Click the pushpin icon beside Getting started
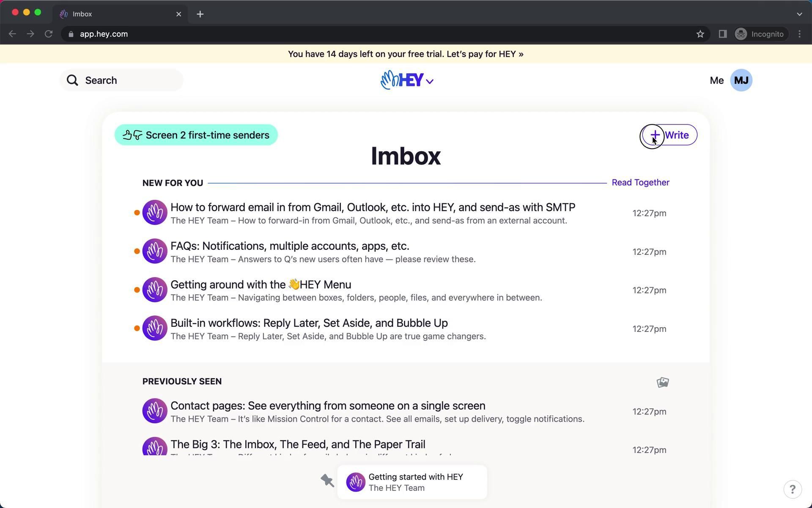The height and width of the screenshot is (508, 812). 327,480
